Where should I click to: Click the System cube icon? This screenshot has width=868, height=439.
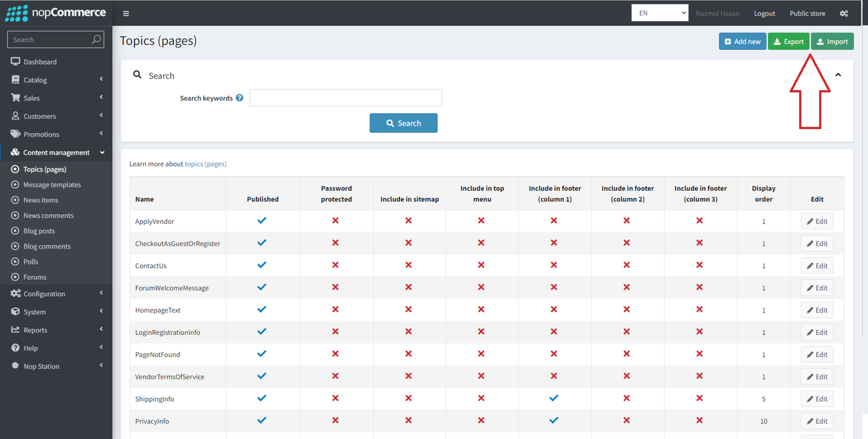pyautogui.click(x=15, y=311)
